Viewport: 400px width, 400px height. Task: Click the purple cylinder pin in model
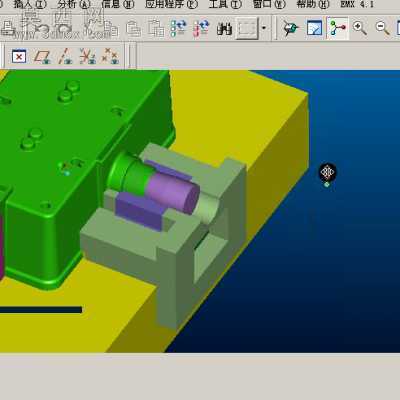173,193
